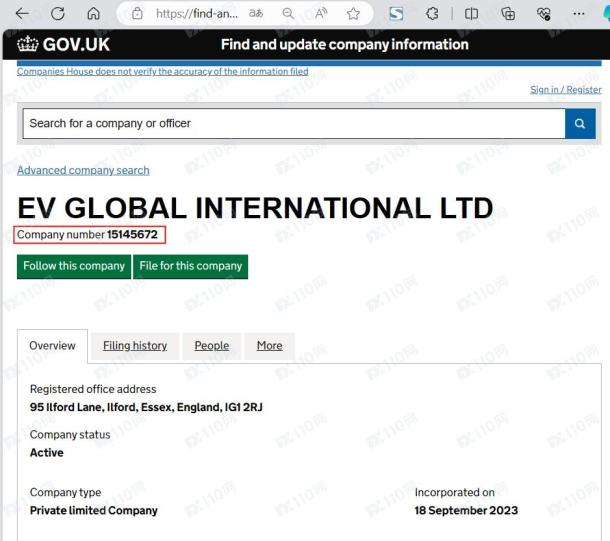Switch to the Filing history tab
The image size is (610, 541).
pos(135,346)
